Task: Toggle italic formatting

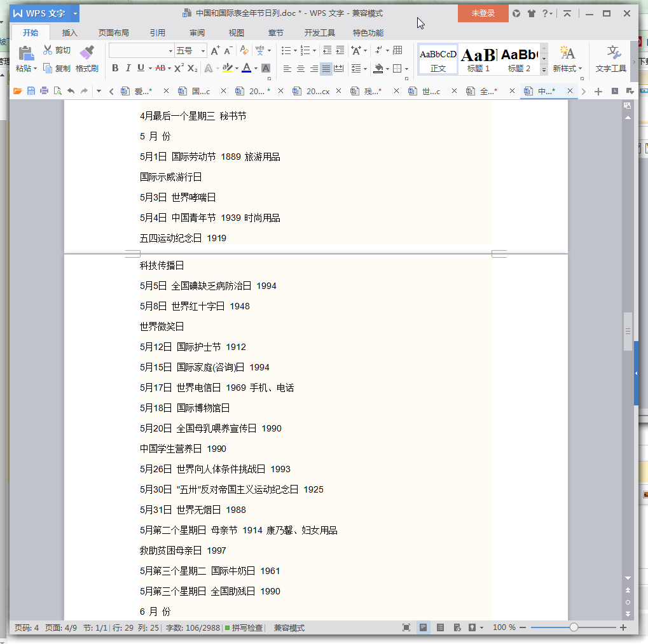Action: coord(128,68)
